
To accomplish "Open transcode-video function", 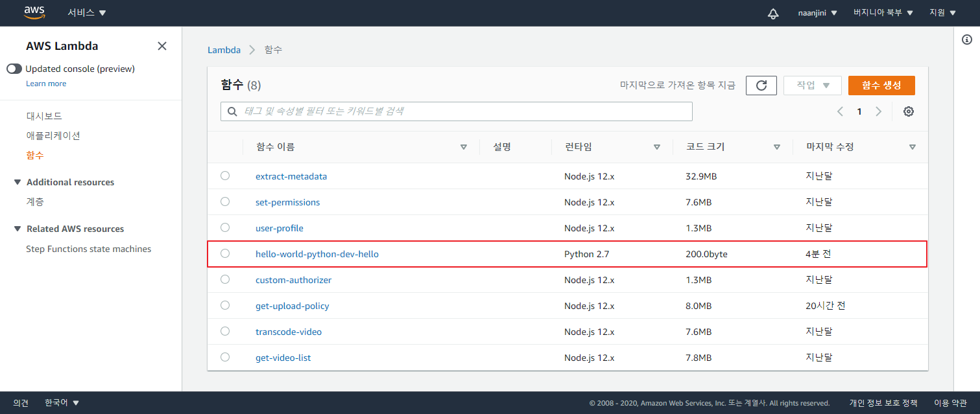I will click(289, 332).
